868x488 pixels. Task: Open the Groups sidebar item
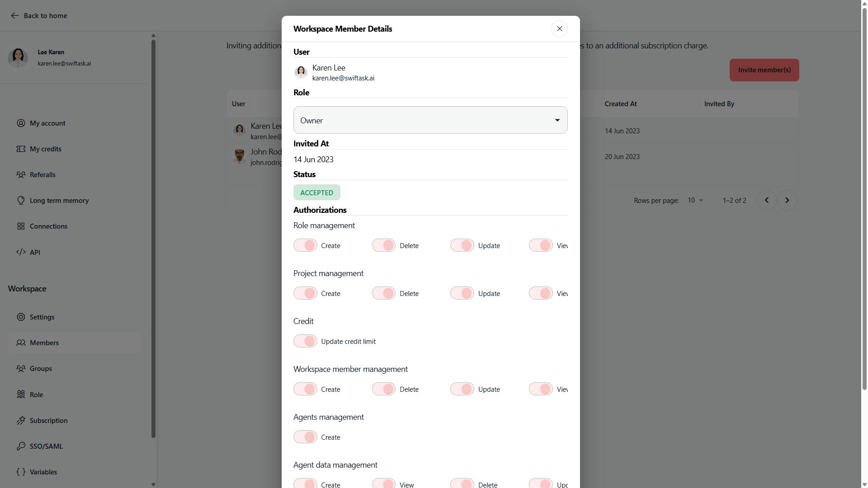tap(41, 369)
